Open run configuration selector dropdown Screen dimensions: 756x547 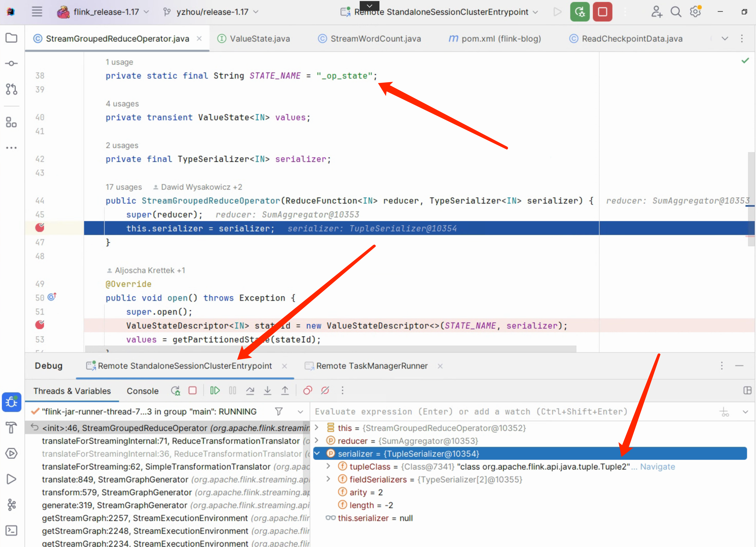pos(440,12)
